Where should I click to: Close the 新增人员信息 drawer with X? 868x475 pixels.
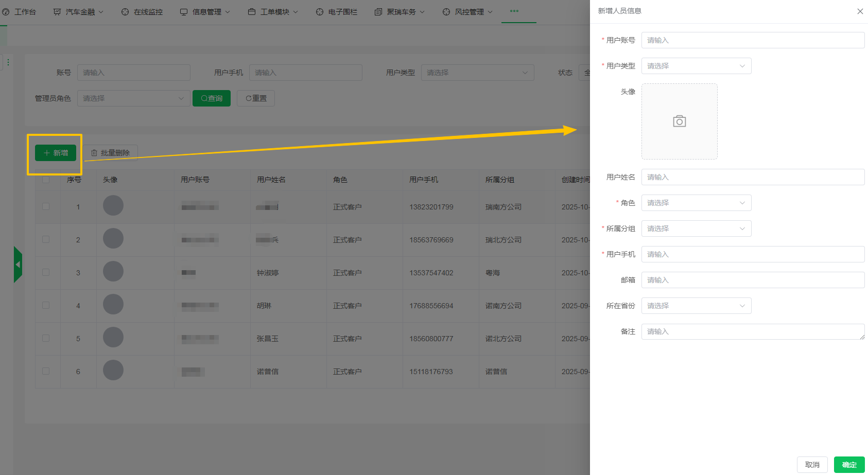coord(860,11)
